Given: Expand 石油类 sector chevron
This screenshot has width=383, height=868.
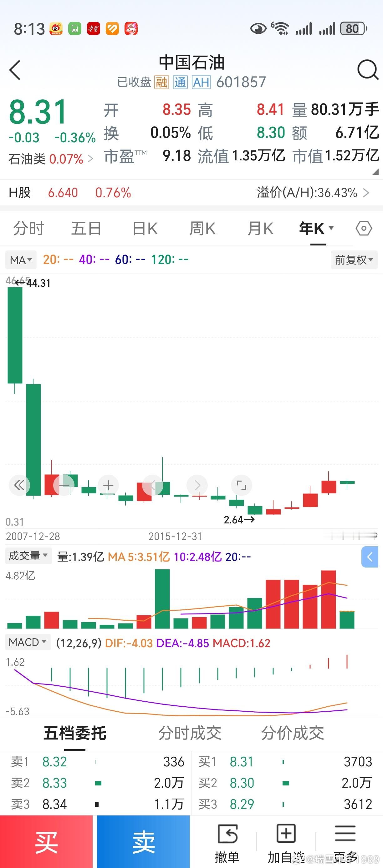Looking at the screenshot, I should click(x=90, y=159).
